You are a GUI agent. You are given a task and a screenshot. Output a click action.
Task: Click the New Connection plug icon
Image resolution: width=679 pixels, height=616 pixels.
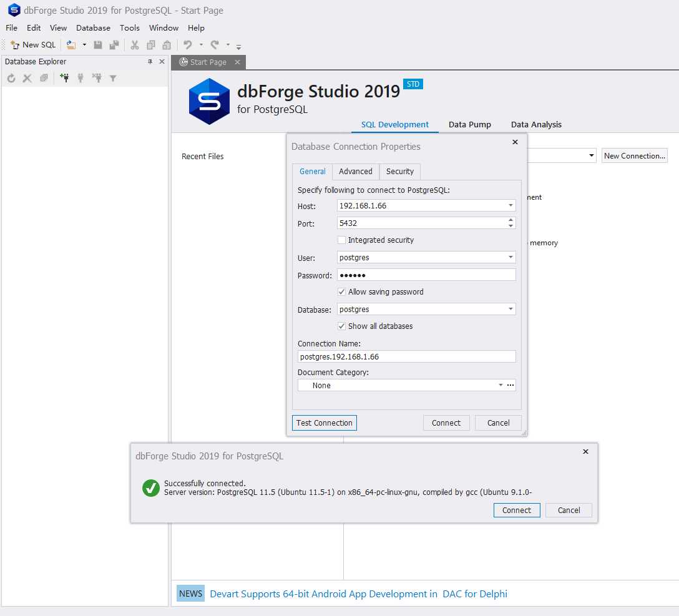[64, 78]
